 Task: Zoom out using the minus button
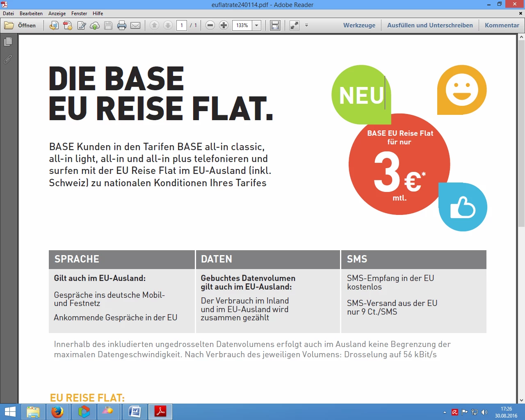210,25
